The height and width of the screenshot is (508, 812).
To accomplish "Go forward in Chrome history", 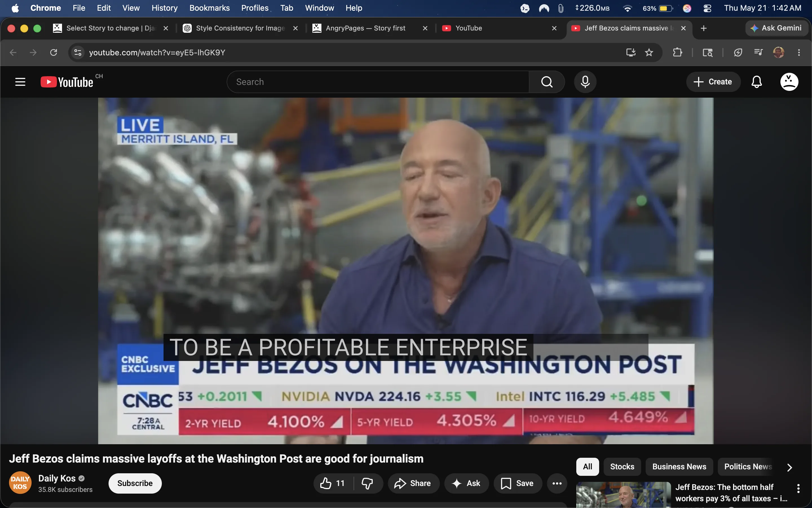I will [33, 52].
